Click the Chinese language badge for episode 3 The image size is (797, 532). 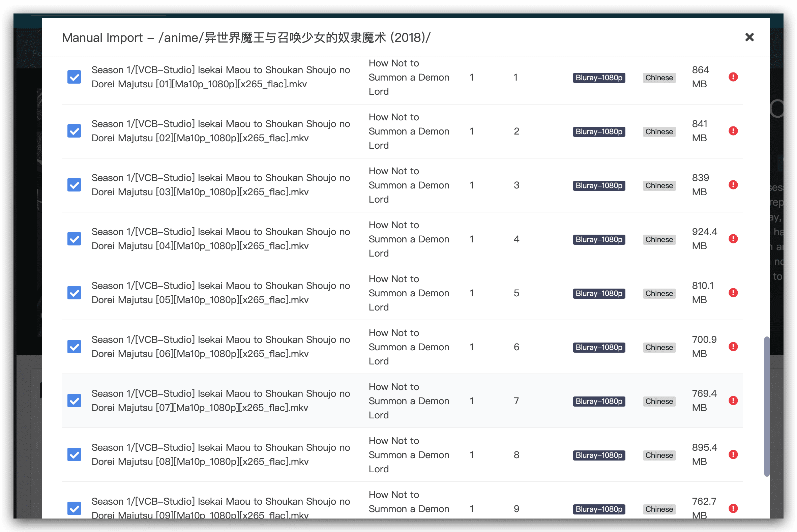click(x=659, y=185)
